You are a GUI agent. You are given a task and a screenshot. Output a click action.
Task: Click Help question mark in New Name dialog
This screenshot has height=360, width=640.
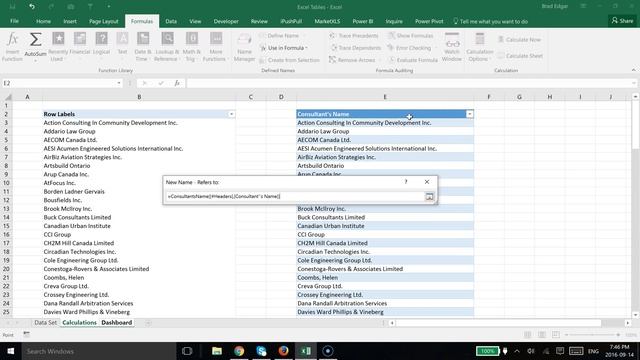pyautogui.click(x=406, y=182)
